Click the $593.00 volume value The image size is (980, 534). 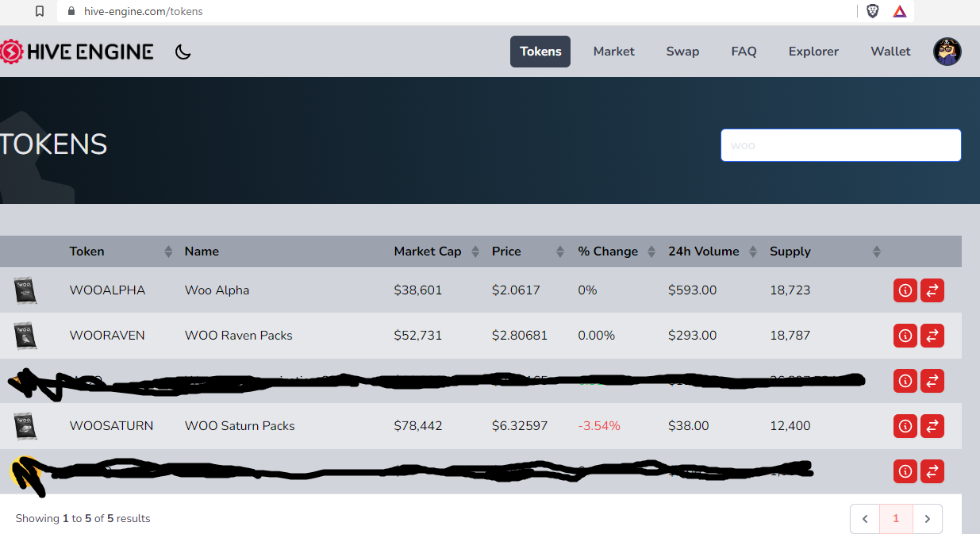[x=693, y=290]
